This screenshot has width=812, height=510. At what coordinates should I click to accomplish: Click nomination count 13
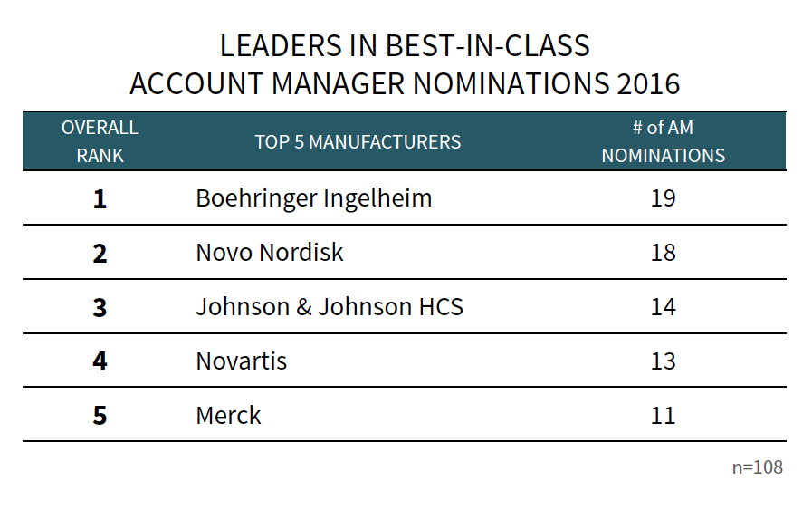(663, 361)
